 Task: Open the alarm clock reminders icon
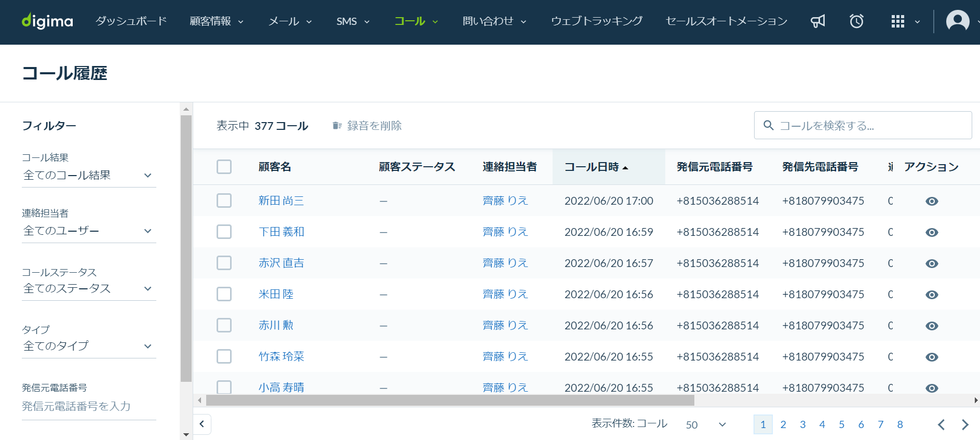coord(856,21)
